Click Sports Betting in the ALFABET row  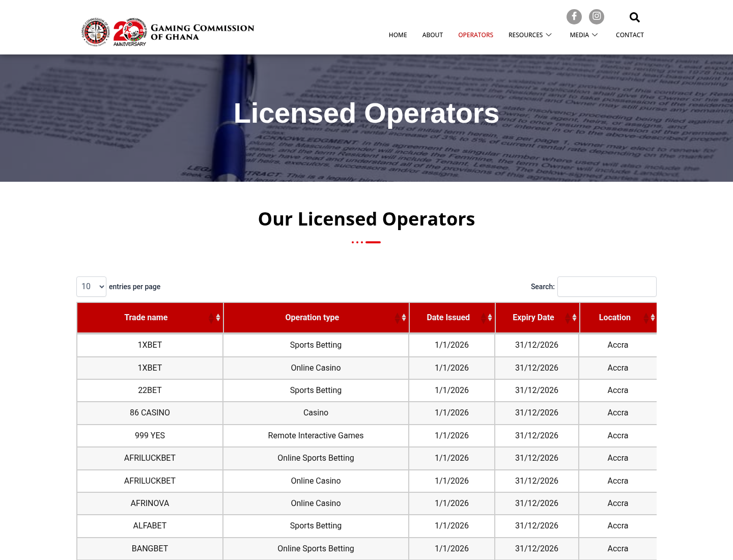coord(316,526)
